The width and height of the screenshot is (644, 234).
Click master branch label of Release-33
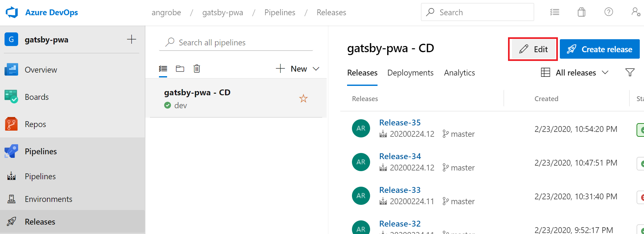tap(459, 201)
